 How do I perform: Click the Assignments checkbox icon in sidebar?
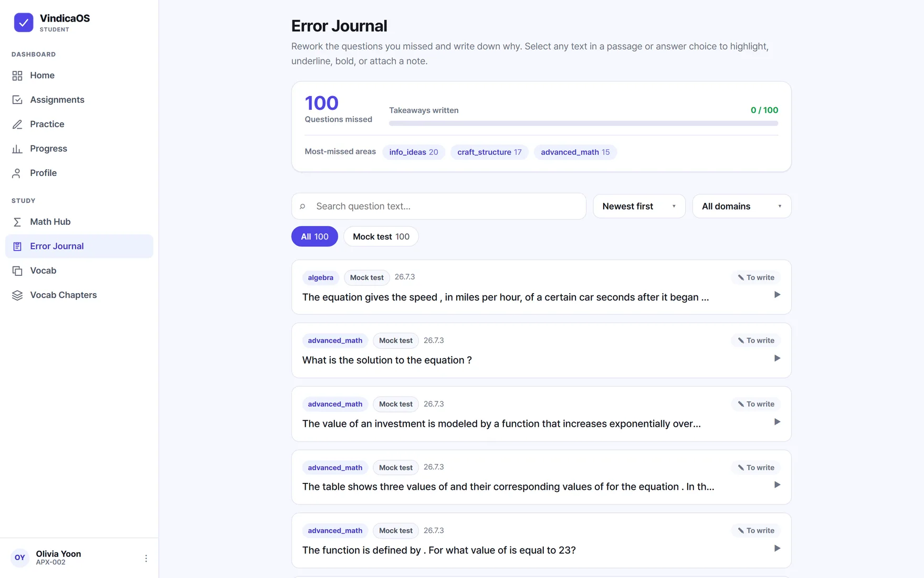(17, 100)
